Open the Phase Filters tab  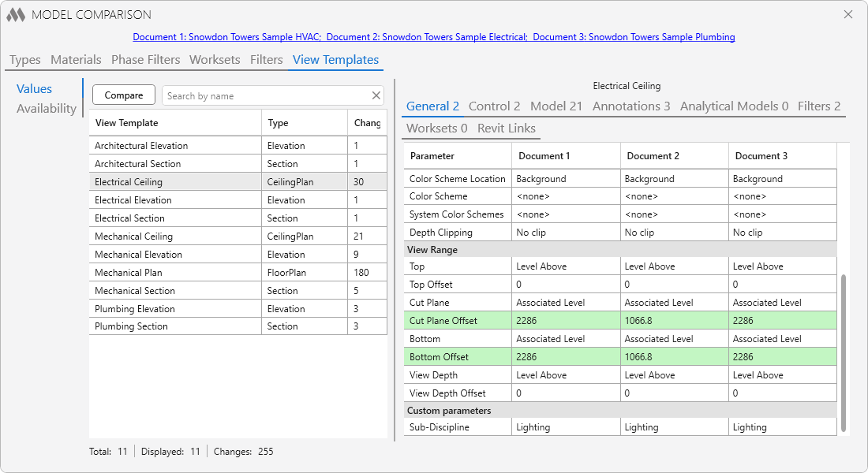pyautogui.click(x=146, y=60)
